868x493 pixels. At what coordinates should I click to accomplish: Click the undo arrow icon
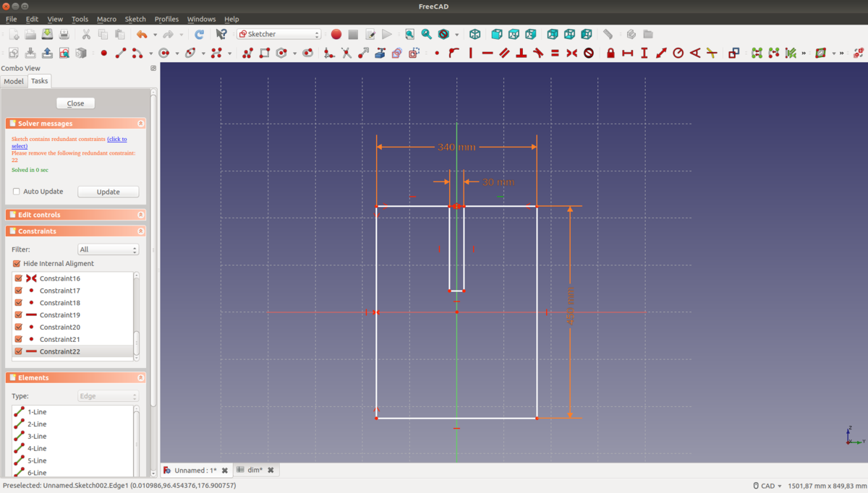142,34
